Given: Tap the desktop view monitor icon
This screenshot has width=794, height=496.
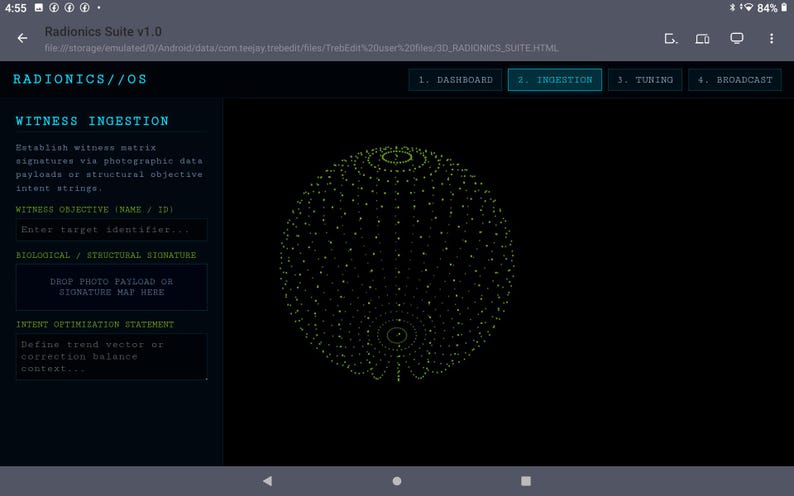Looking at the screenshot, I should (x=737, y=38).
